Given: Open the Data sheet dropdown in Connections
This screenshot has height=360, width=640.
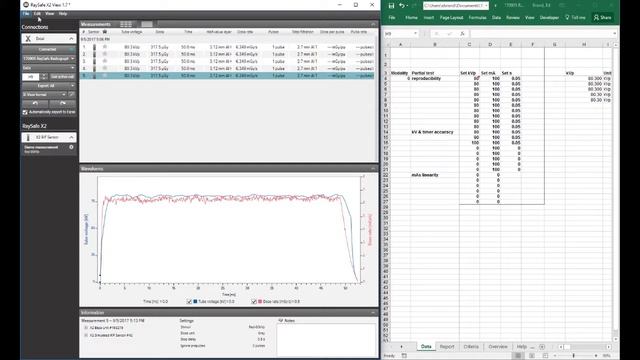Looking at the screenshot, I should (x=49, y=68).
